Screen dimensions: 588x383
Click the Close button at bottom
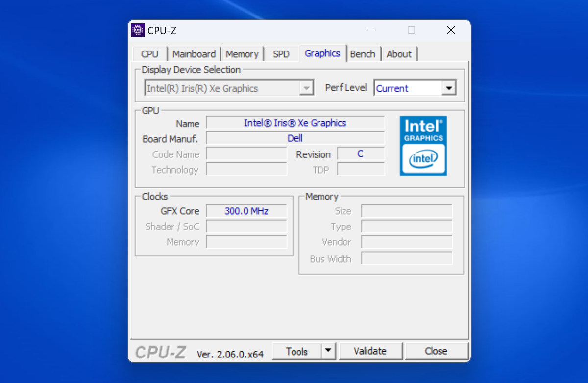click(x=436, y=351)
